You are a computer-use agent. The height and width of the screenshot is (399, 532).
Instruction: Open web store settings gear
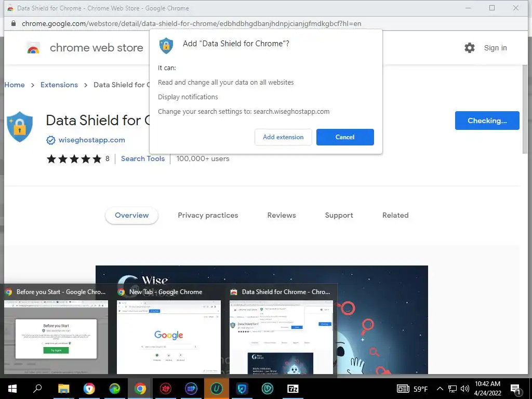coord(470,48)
